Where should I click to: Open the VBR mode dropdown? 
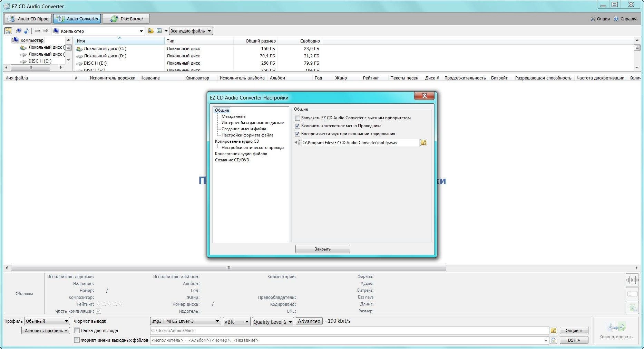coord(237,322)
